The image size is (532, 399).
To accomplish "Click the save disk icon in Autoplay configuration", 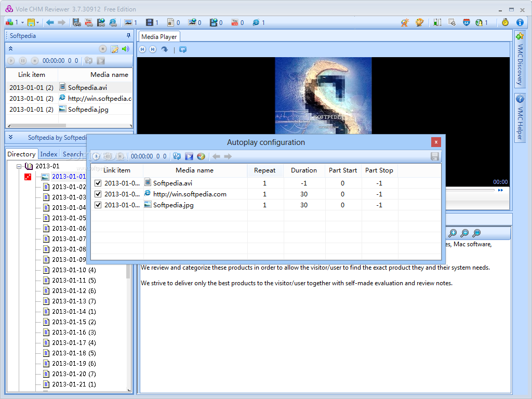I will [435, 156].
